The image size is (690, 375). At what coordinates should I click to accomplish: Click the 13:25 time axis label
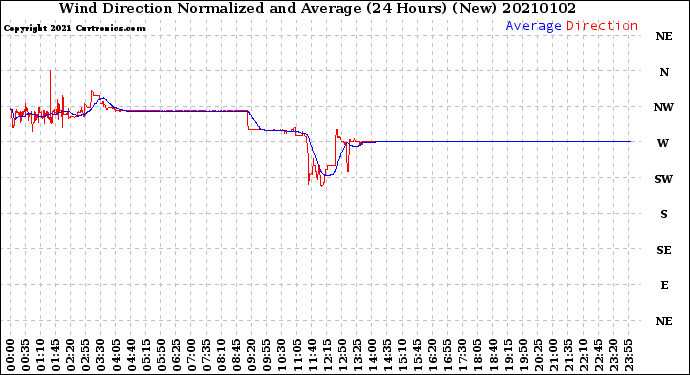coord(357,355)
